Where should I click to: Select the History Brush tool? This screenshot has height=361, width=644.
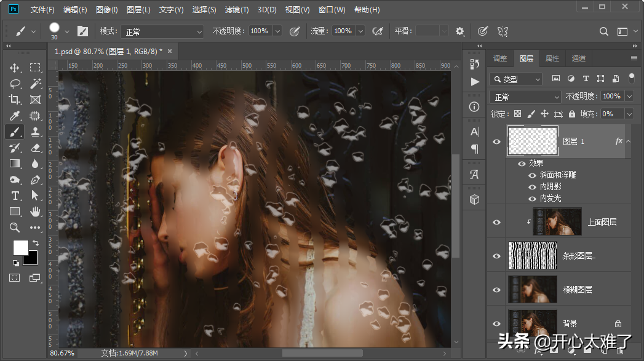click(14, 148)
